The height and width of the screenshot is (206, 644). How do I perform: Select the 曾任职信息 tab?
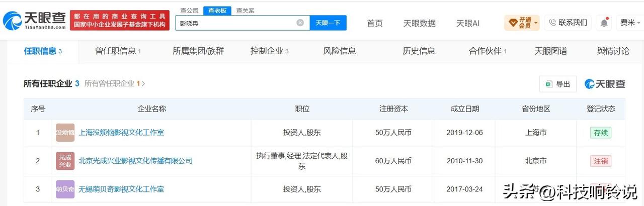coord(118,51)
